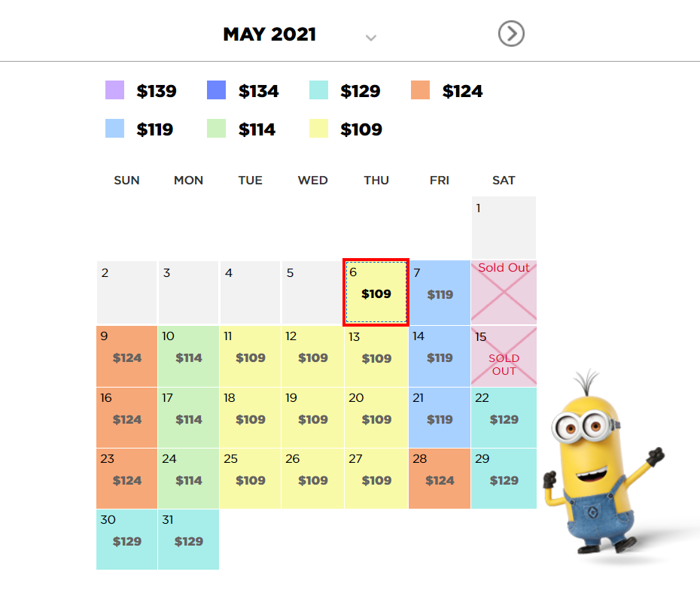Image resolution: width=700 pixels, height=593 pixels.
Task: Click the $139 purple legend swatch
Action: 114,90
